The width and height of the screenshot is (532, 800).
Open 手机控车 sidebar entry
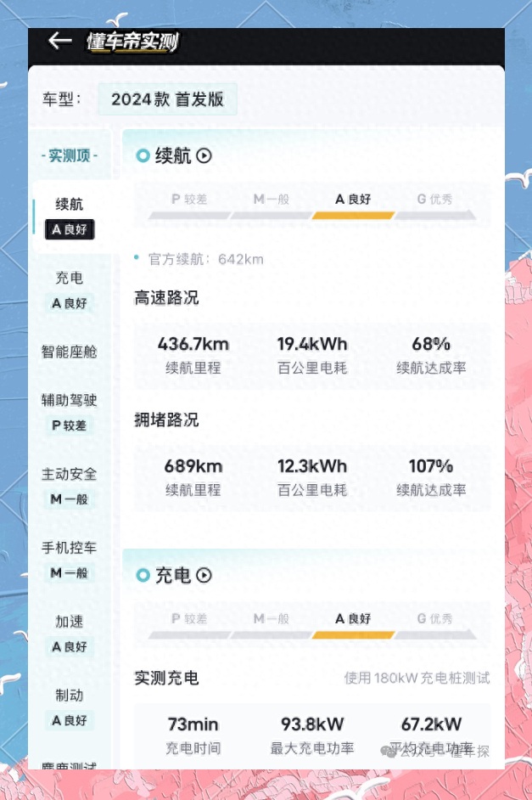[70, 560]
